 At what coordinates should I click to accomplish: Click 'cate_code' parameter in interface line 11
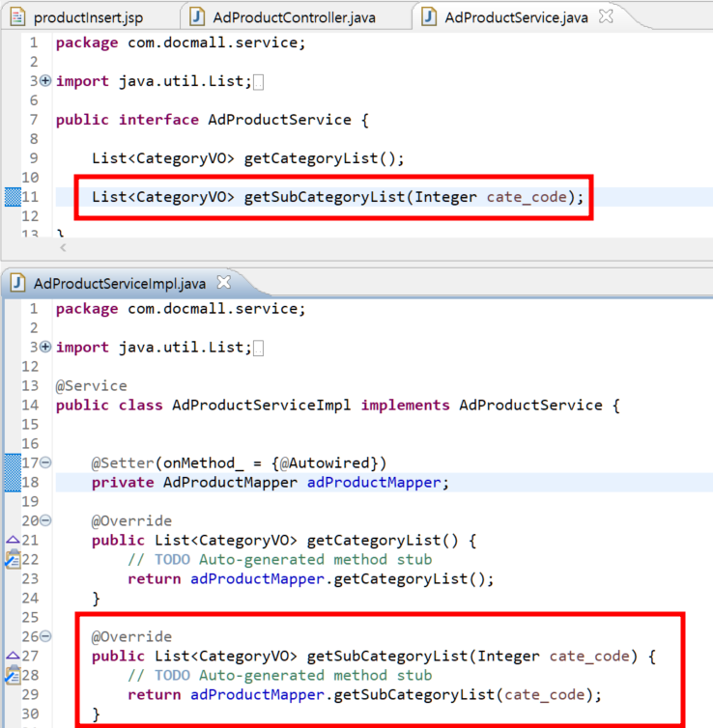click(527, 197)
